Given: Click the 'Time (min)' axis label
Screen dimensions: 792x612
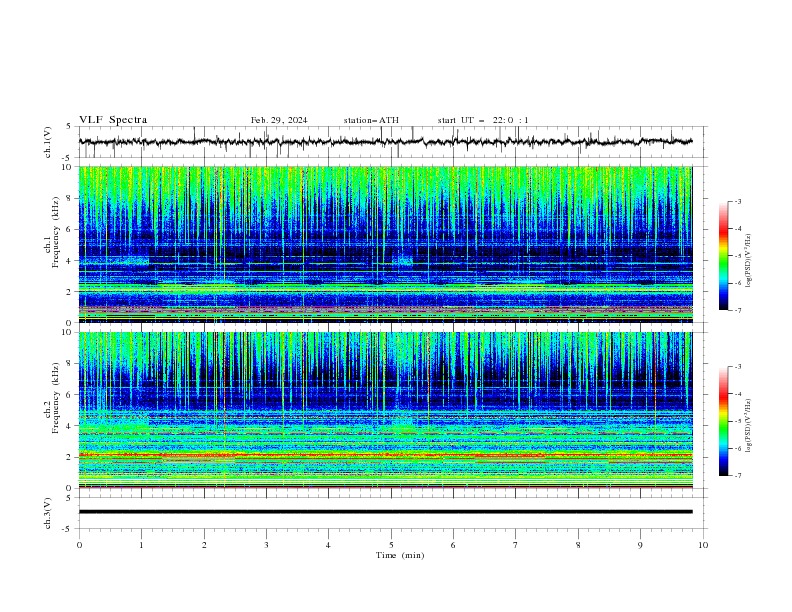Looking at the screenshot, I should (x=400, y=555).
